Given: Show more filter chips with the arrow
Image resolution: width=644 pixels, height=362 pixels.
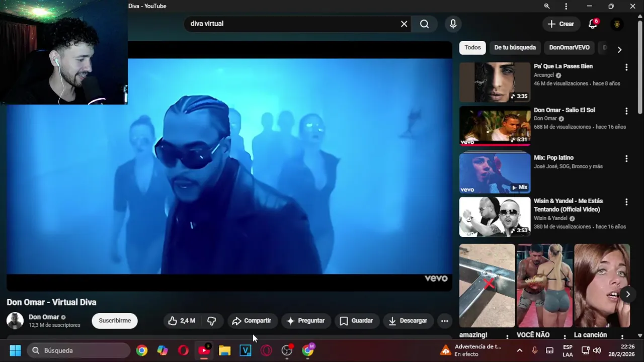Looking at the screenshot, I should 619,49.
